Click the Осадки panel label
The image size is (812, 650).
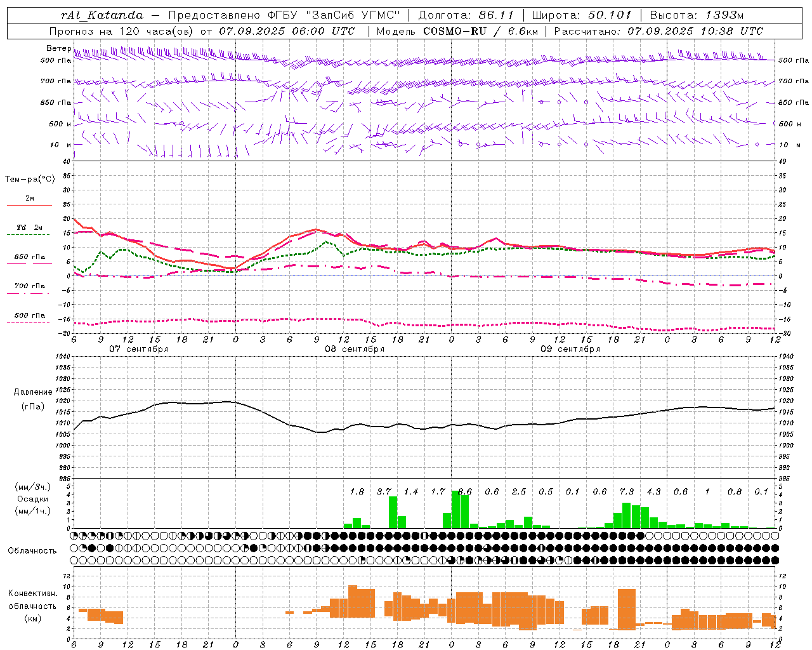click(32, 499)
